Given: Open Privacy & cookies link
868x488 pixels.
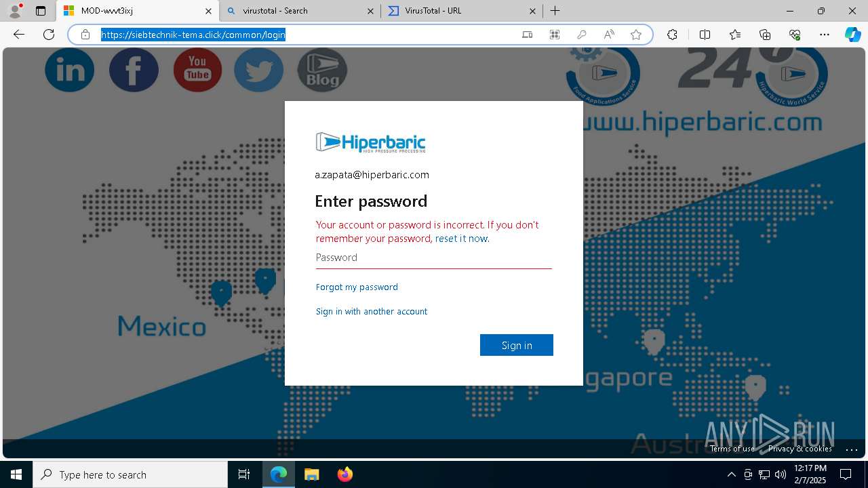Looking at the screenshot, I should 800,449.
